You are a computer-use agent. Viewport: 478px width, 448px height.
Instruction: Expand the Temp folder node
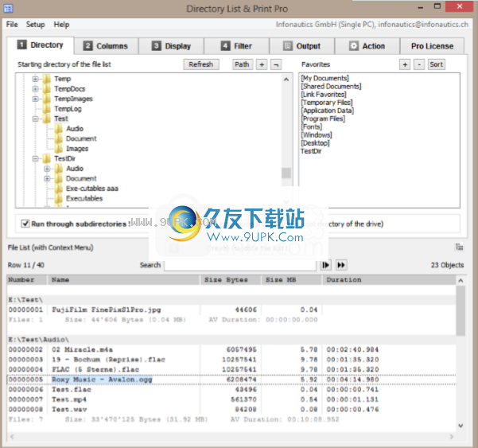tap(35, 79)
